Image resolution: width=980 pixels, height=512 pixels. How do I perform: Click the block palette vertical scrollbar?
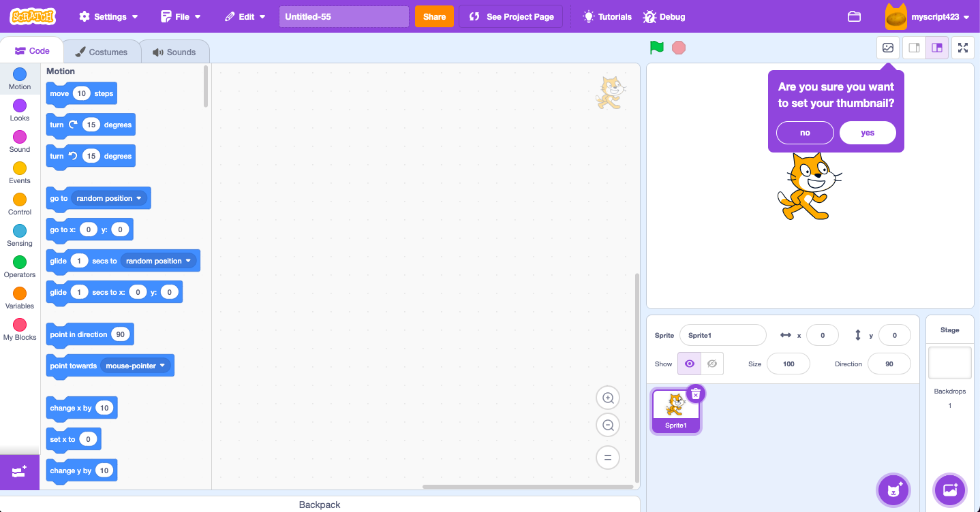206,86
